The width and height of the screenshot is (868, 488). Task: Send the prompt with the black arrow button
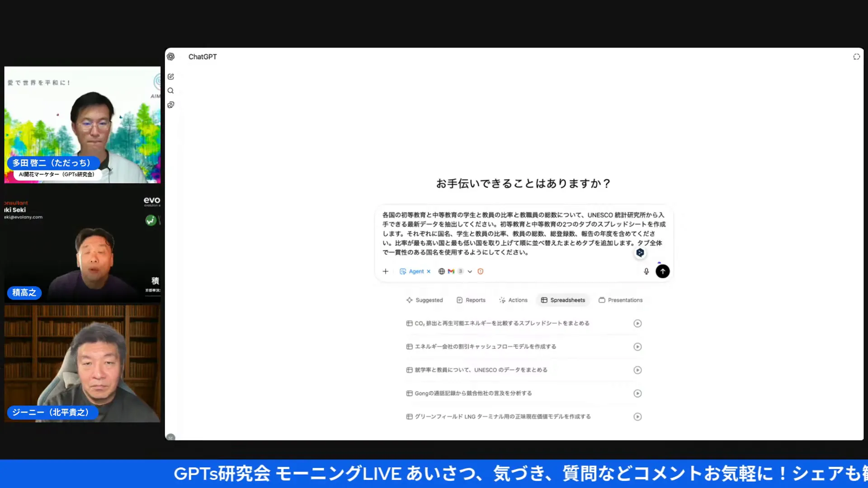tap(662, 271)
